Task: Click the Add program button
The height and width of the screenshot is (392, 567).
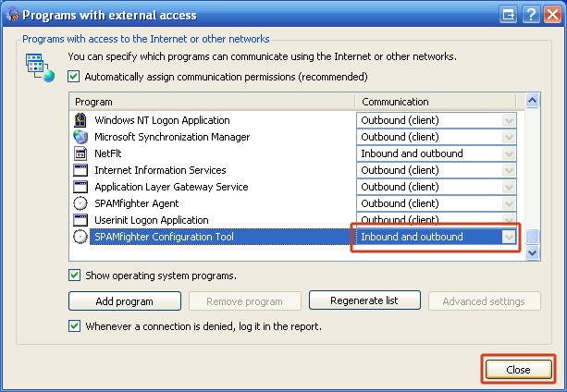Action: 125,301
